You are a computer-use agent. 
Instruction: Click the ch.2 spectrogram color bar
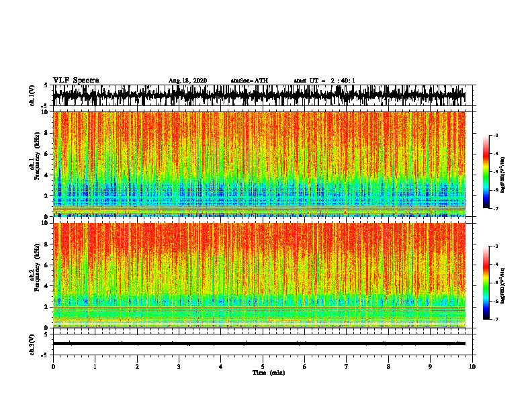[486, 283]
